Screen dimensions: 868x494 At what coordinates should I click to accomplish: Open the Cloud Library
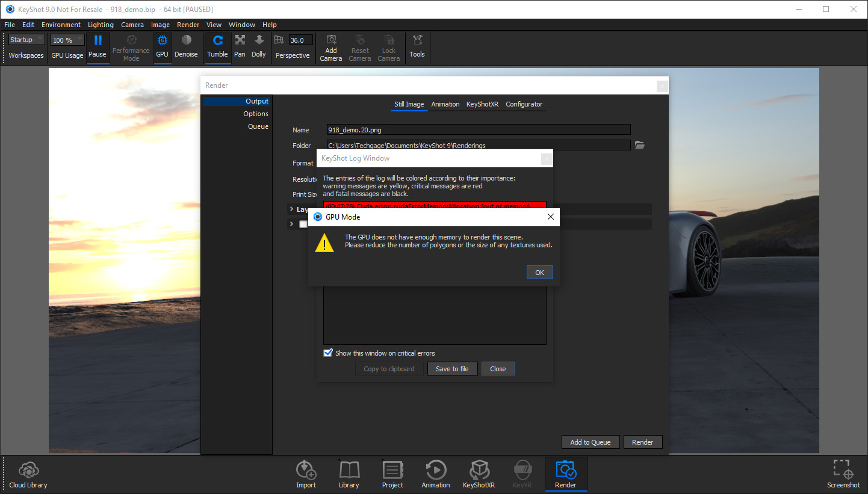28,469
